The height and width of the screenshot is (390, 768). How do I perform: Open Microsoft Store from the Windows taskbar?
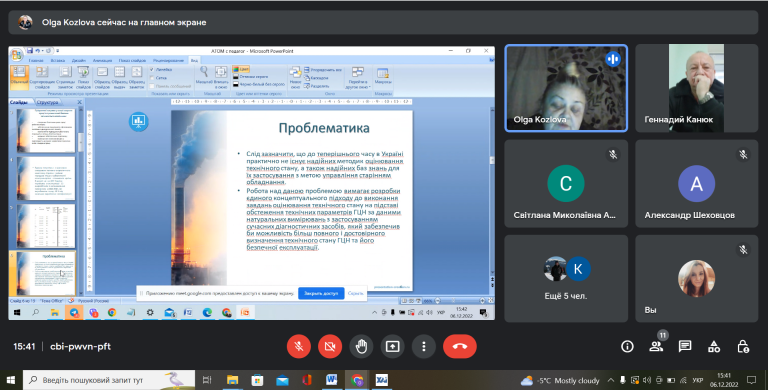[x=257, y=380]
